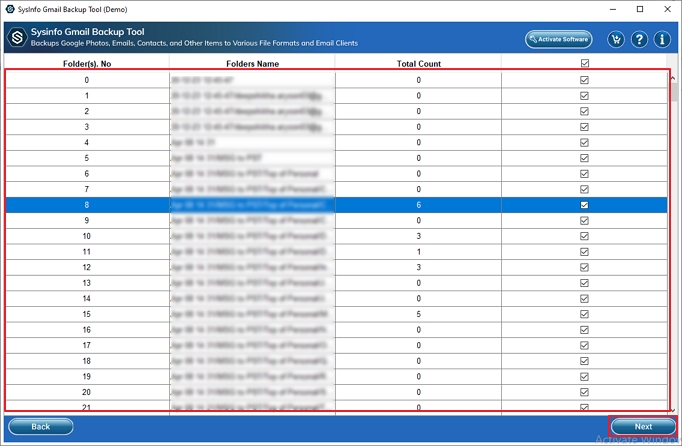Click the scroll down arrow of folder list
Image resolution: width=682 pixels, height=446 pixels.
click(673, 410)
